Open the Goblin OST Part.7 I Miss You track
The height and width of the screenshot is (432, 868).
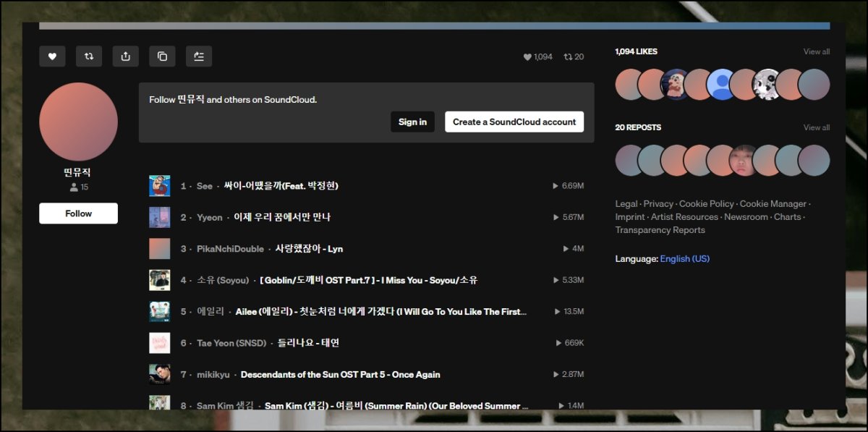coord(368,280)
